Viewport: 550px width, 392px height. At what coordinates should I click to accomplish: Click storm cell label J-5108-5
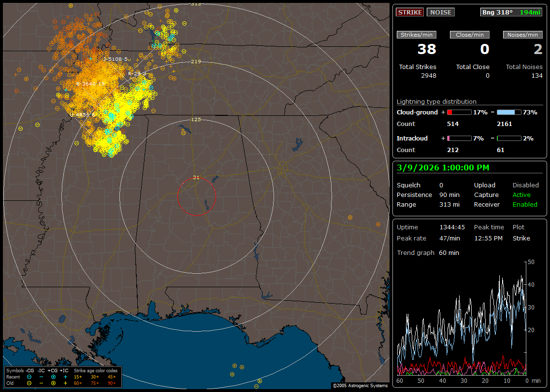point(116,59)
